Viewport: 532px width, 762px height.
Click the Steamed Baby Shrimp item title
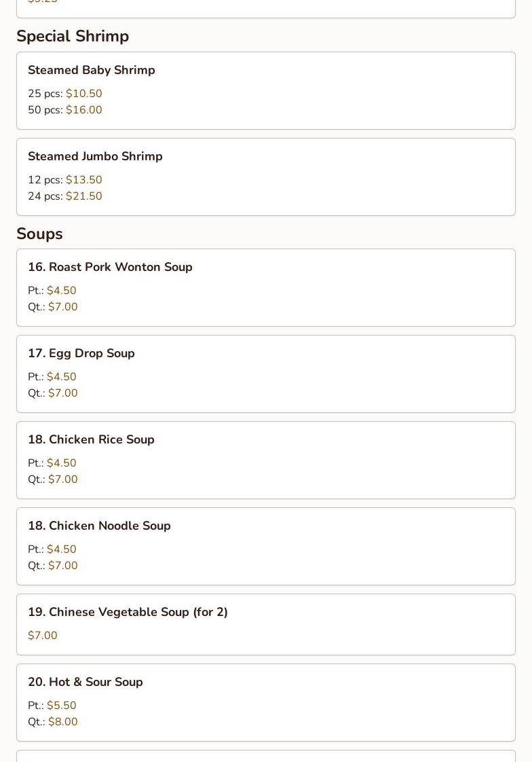coord(91,70)
